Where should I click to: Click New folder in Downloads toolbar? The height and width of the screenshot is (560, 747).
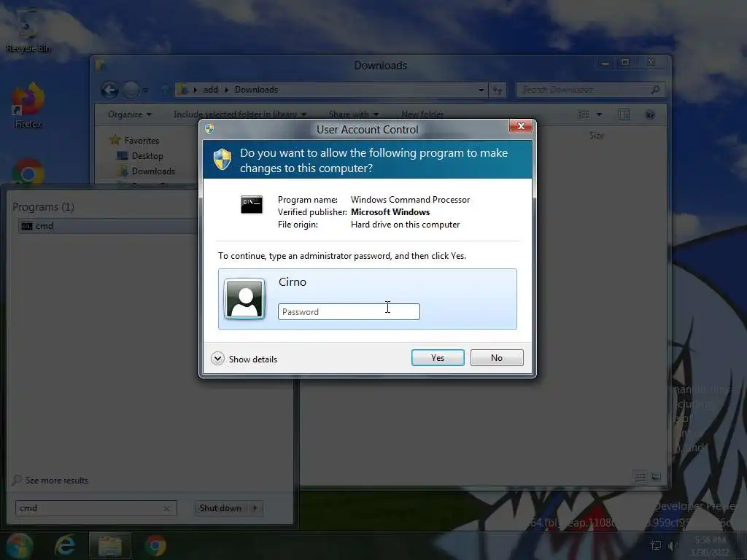(422, 114)
